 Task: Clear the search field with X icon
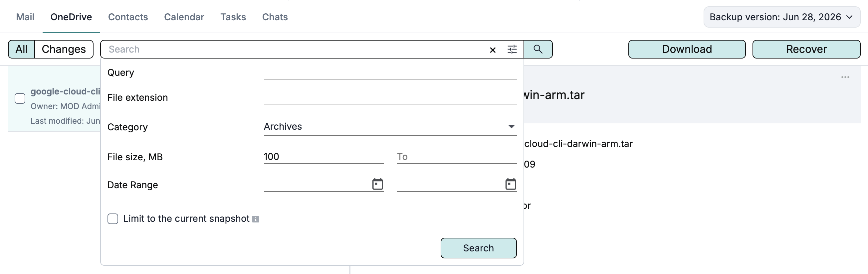(x=493, y=50)
